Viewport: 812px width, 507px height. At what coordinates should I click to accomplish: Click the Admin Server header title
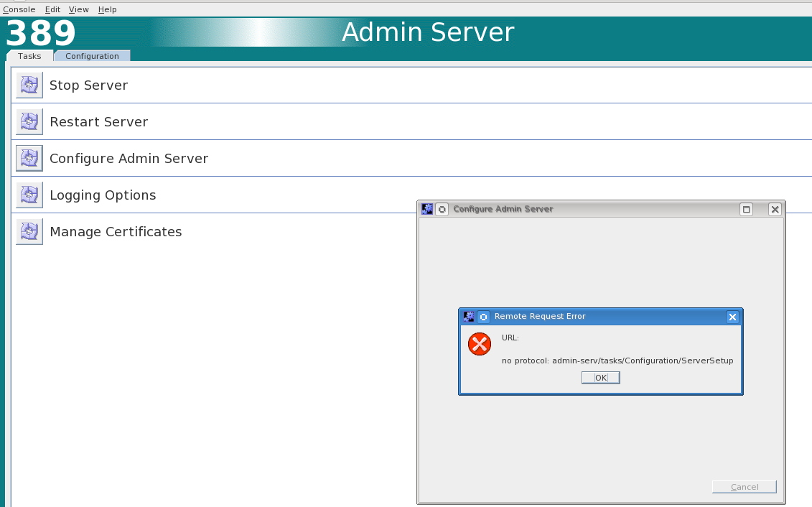[428, 32]
